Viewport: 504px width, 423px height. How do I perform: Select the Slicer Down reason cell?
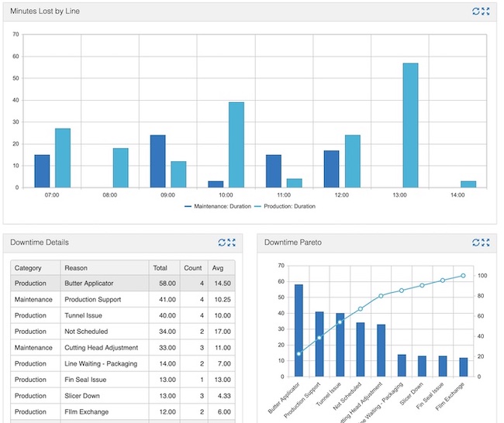(105, 396)
